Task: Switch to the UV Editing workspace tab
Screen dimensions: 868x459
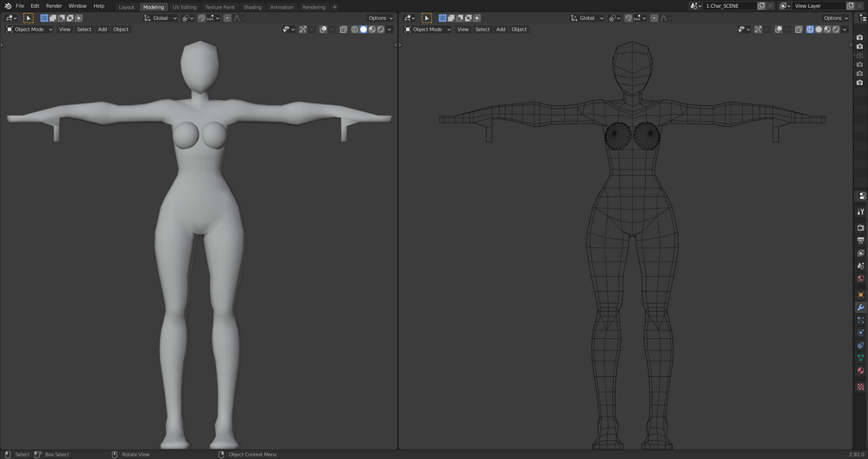Action: tap(184, 7)
